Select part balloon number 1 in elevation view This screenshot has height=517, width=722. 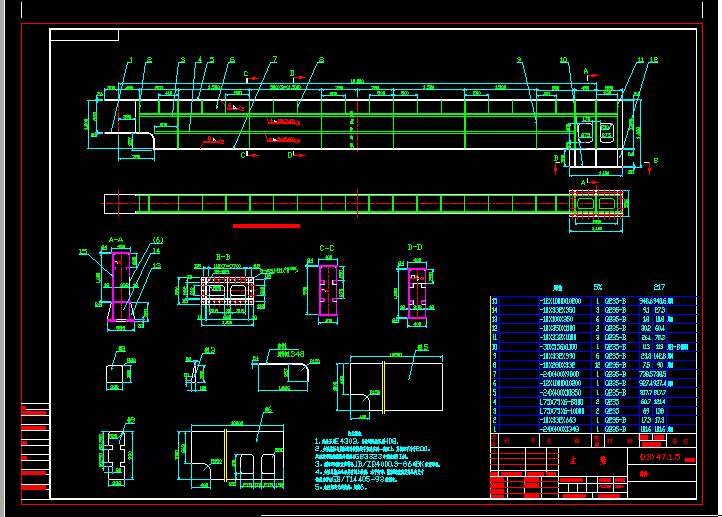click(x=129, y=61)
